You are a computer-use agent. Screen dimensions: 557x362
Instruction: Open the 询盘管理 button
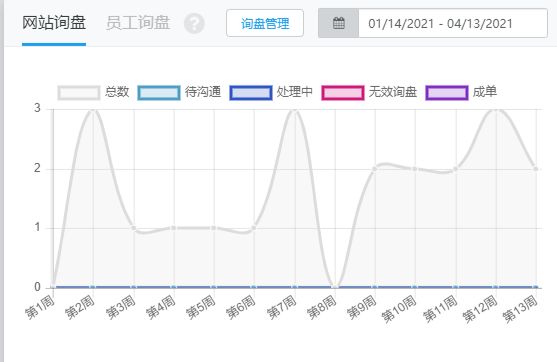pyautogui.click(x=265, y=23)
